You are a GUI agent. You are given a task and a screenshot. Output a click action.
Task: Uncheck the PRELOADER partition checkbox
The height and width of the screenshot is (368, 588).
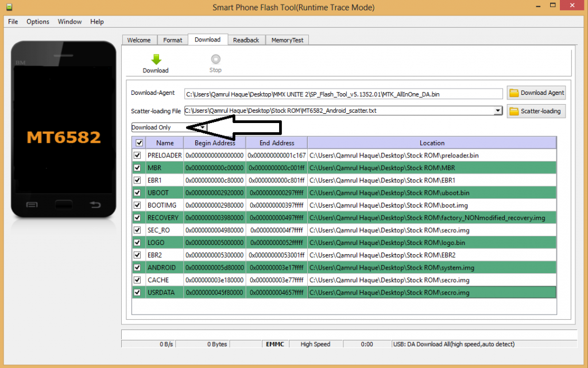137,155
